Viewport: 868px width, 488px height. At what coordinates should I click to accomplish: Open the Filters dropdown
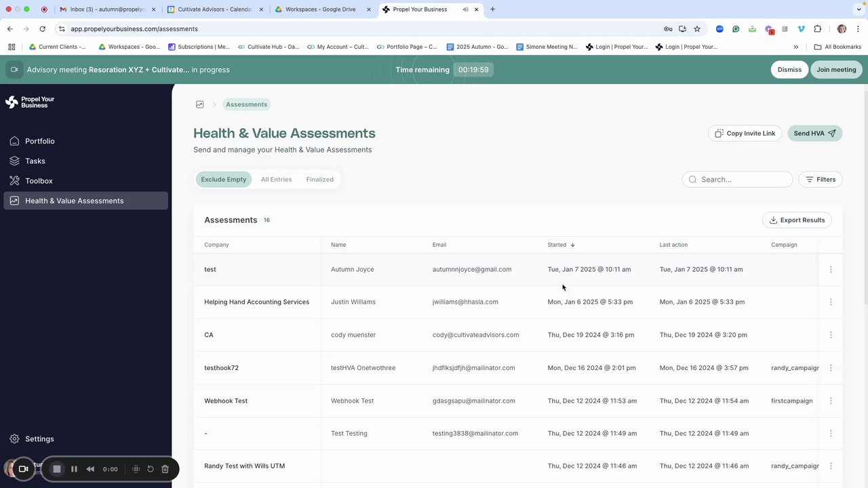[821, 180]
